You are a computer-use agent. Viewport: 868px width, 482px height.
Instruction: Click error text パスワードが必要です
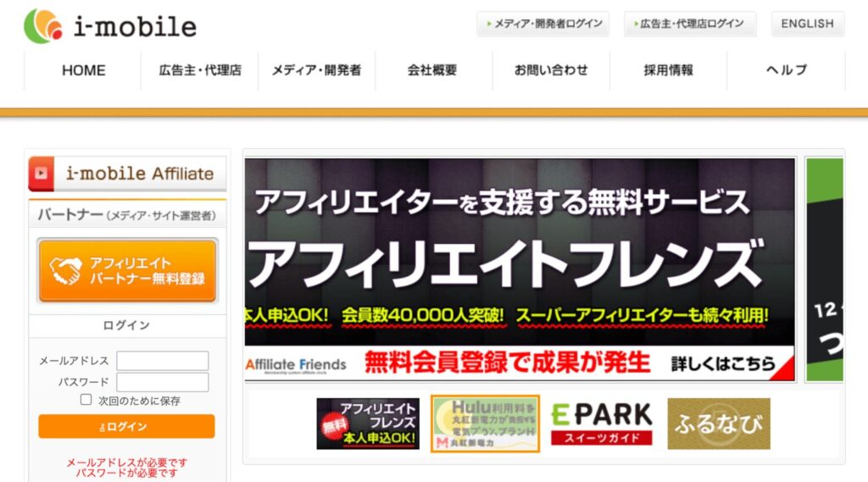127,474
